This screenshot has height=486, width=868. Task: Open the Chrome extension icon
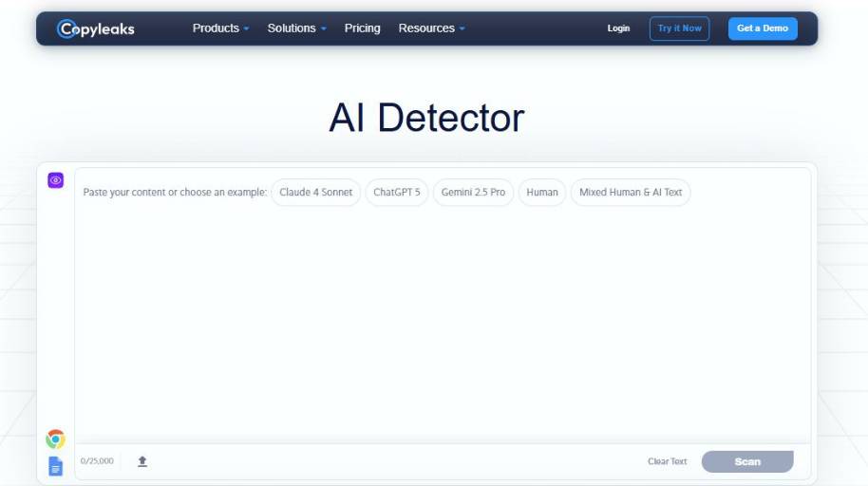(56, 439)
